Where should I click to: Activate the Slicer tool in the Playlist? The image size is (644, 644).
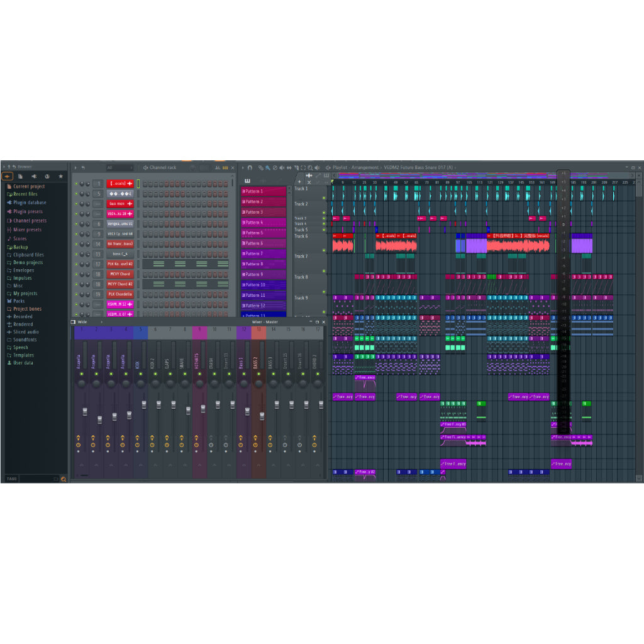[296, 168]
